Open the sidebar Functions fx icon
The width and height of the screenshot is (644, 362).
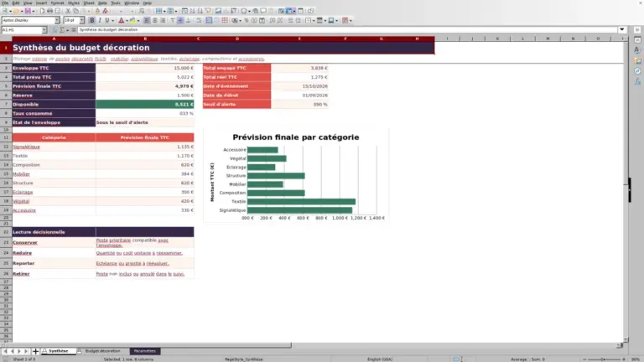637,81
